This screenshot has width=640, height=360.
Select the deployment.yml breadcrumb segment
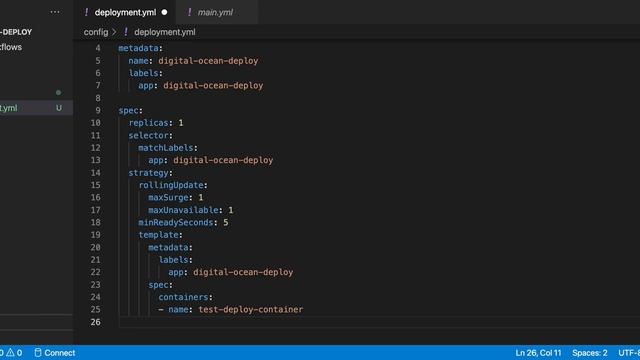164,32
